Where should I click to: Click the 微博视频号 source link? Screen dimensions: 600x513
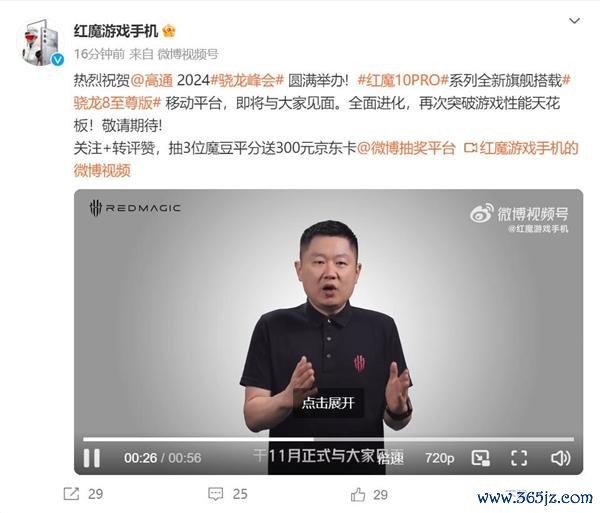click(x=188, y=54)
